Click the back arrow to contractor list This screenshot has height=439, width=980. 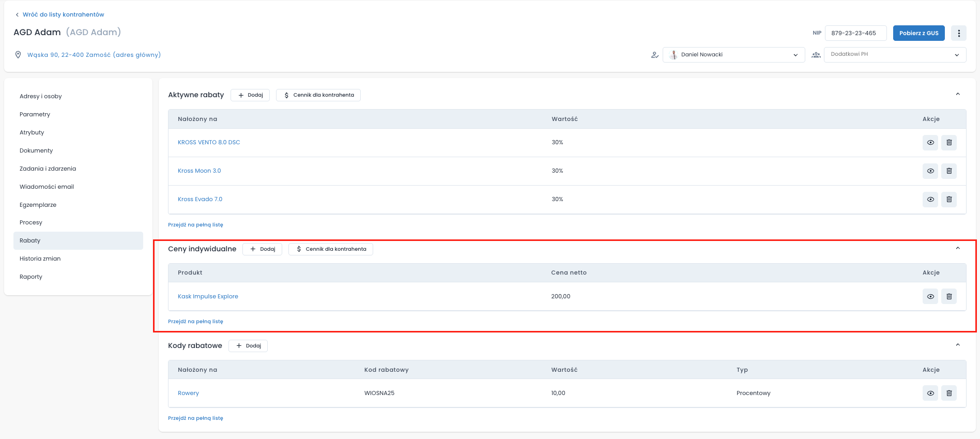17,15
